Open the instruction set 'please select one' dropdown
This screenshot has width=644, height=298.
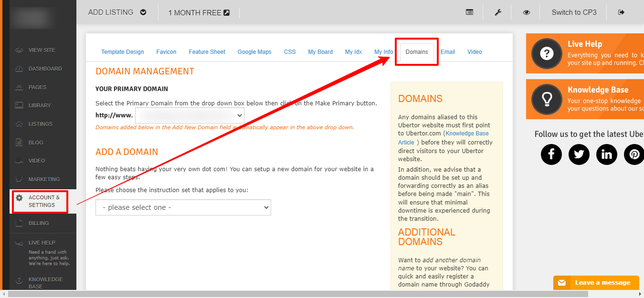183,207
